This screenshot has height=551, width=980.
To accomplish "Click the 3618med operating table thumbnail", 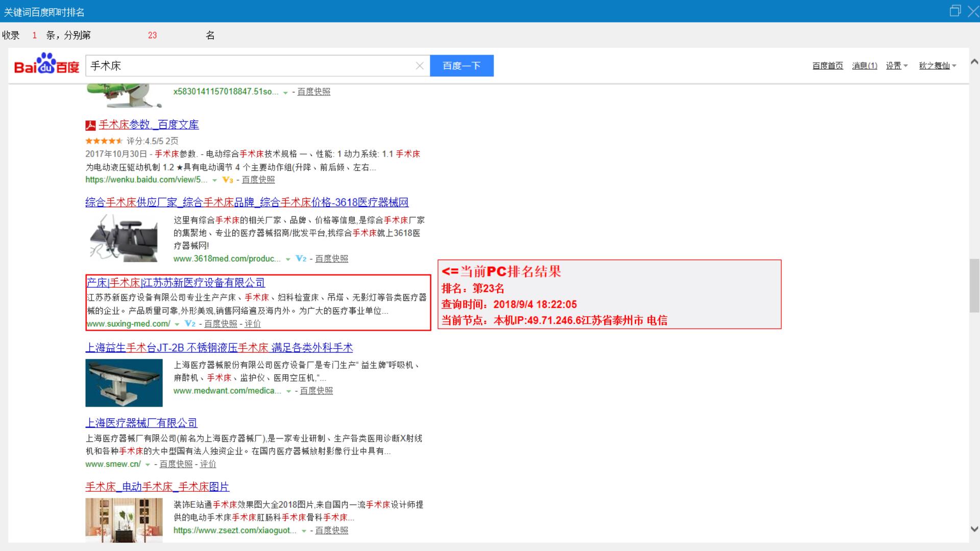I will point(124,238).
